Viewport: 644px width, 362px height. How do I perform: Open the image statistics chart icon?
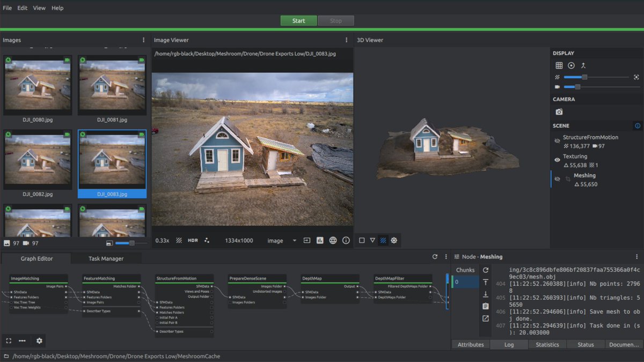click(x=320, y=241)
